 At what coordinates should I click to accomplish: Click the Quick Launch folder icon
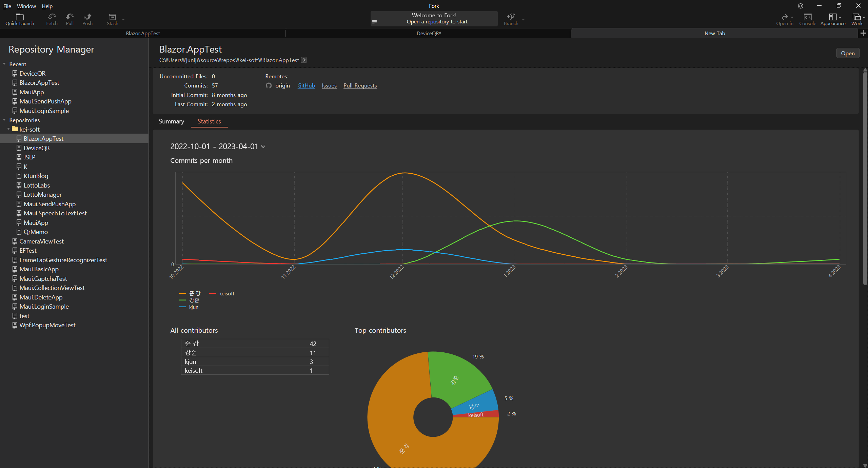[20, 17]
